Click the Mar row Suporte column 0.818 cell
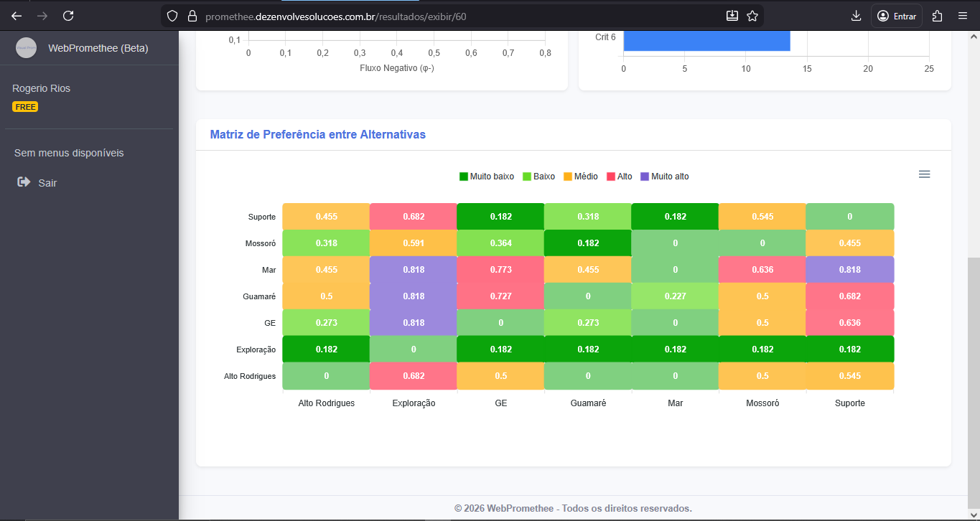The width and height of the screenshot is (980, 521). (849, 270)
